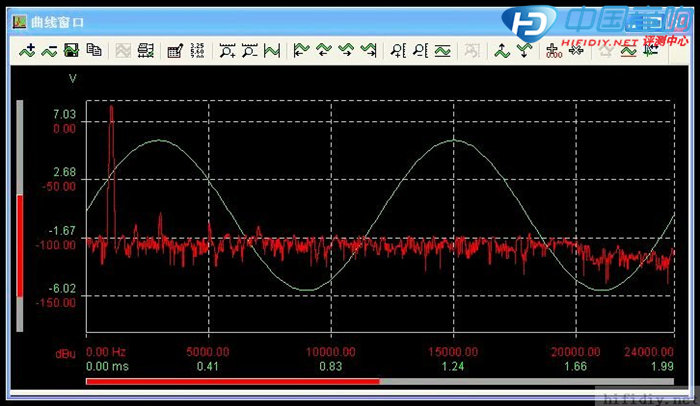The image size is (700, 406).
Task: Click the red horizontal scrollbar below the graph
Action: [232, 381]
